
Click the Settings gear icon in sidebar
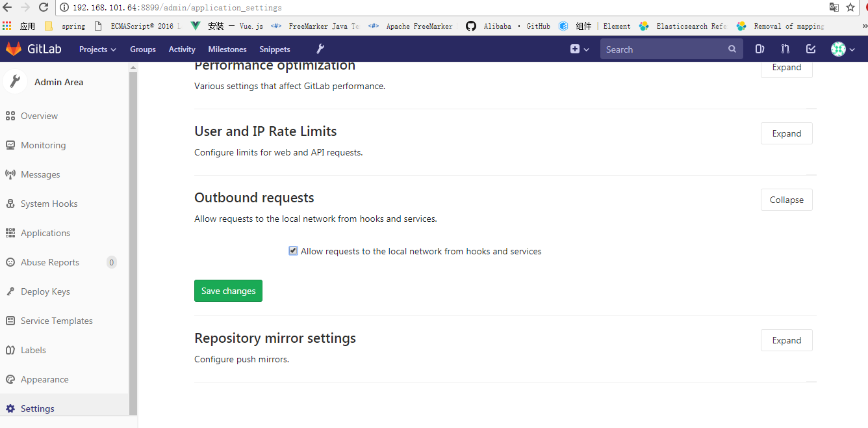click(10, 408)
